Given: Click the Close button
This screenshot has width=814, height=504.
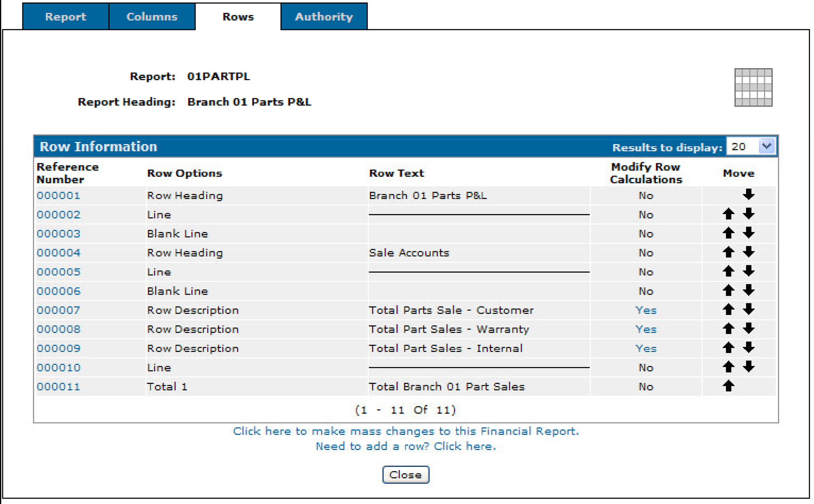Looking at the screenshot, I should [405, 475].
